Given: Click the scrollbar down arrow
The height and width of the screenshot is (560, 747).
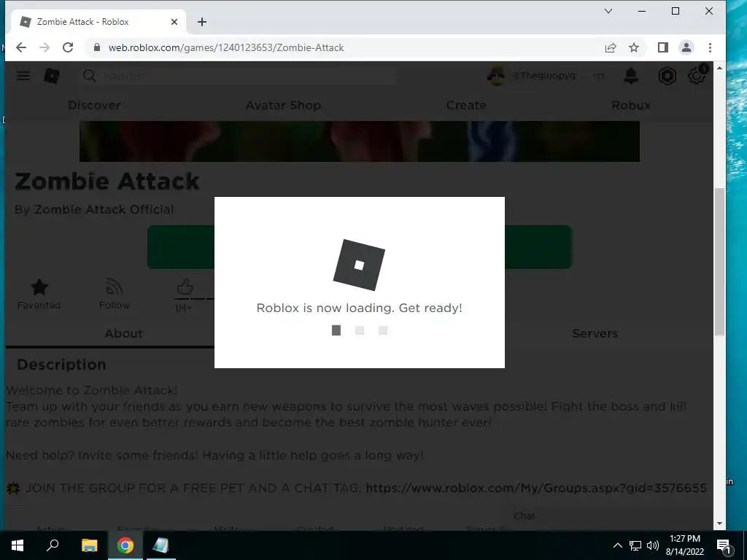Looking at the screenshot, I should click(x=719, y=524).
